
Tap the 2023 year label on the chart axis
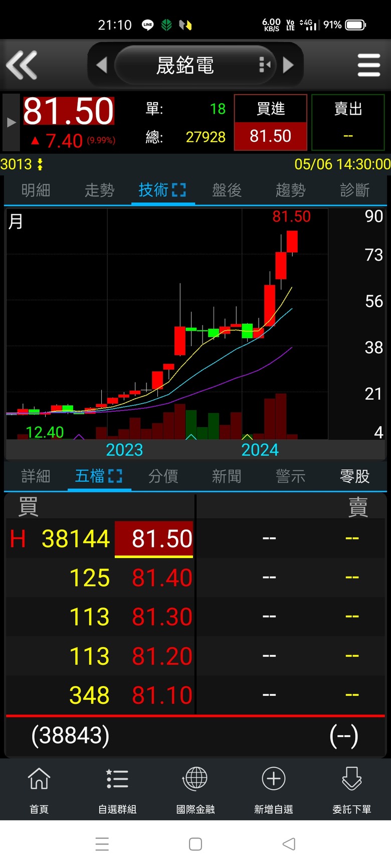[124, 450]
